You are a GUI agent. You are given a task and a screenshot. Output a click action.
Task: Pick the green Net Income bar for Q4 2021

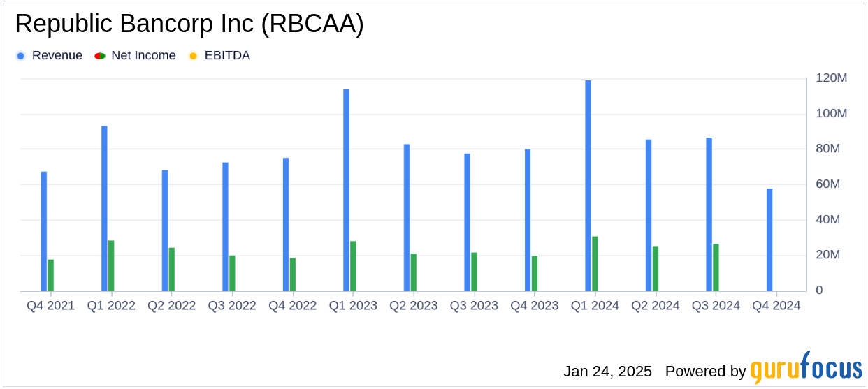[x=51, y=275]
